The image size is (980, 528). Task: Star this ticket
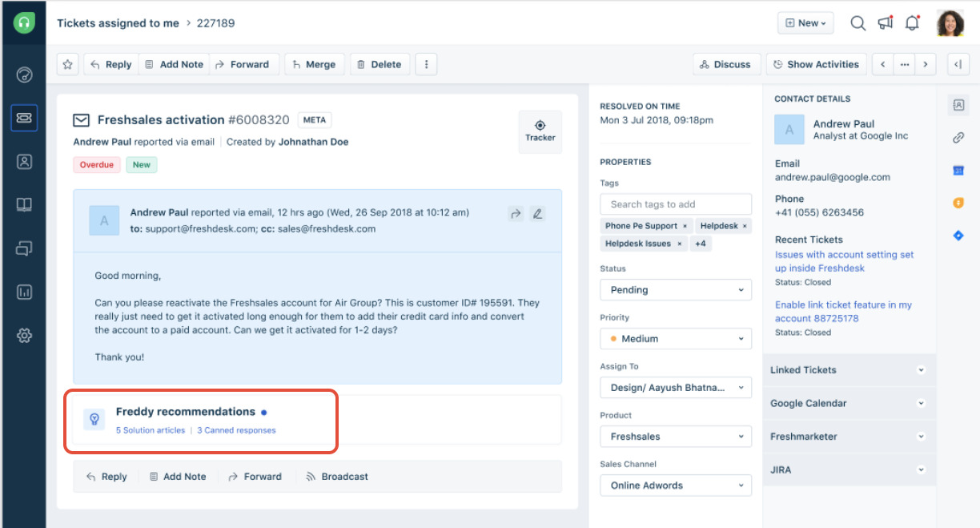(x=67, y=64)
